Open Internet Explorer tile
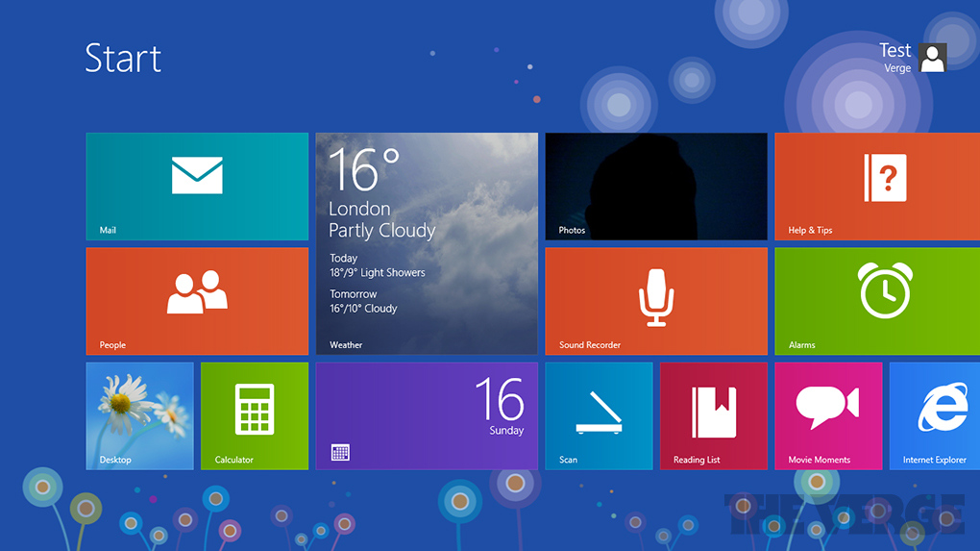This screenshot has height=551, width=980. [x=935, y=415]
